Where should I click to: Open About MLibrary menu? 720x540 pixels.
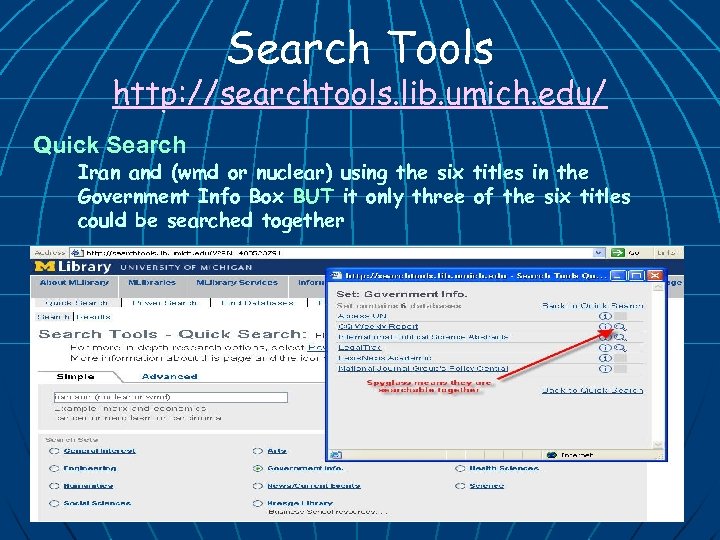[x=74, y=282]
